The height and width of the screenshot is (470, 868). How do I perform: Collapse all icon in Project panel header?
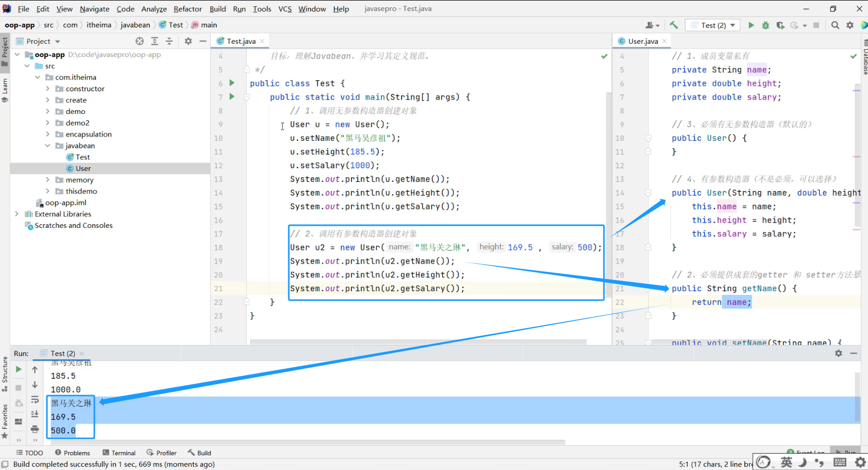coord(169,41)
